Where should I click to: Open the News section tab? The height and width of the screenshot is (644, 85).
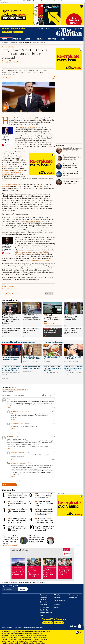click(4, 39)
